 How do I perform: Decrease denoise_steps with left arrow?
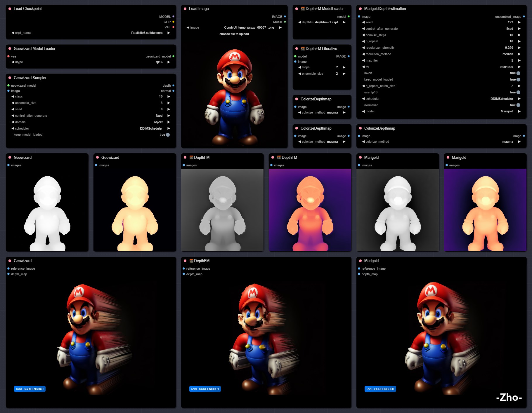(x=363, y=35)
